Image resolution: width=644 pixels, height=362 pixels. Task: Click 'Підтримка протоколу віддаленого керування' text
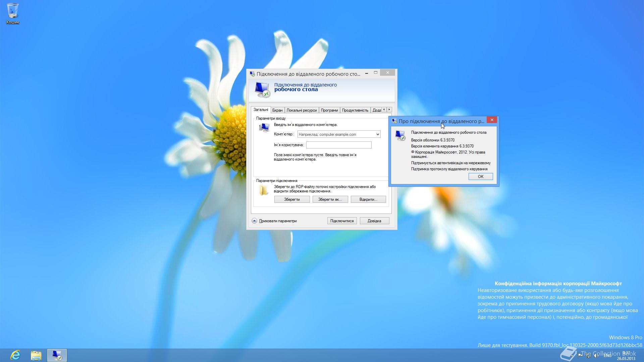[x=449, y=169]
